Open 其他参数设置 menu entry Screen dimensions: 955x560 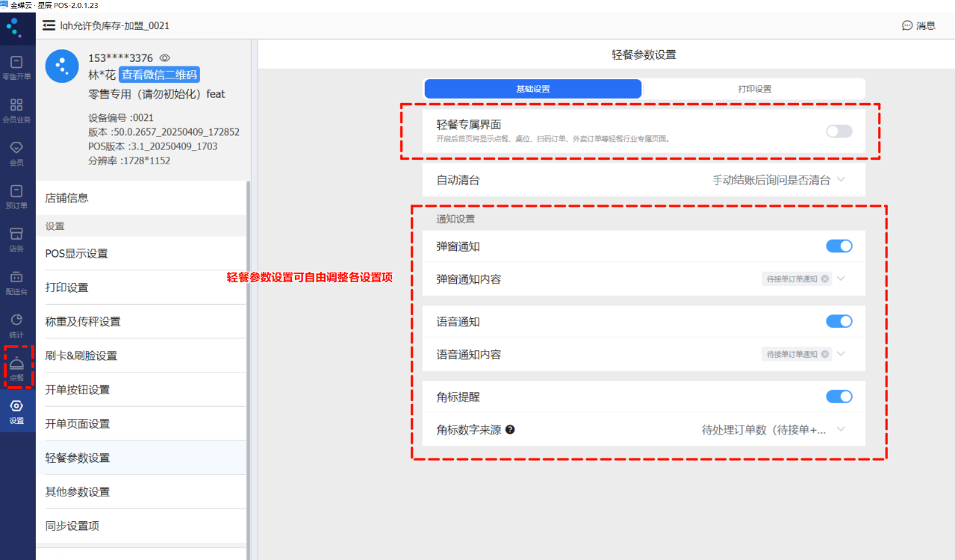pyautogui.click(x=141, y=491)
